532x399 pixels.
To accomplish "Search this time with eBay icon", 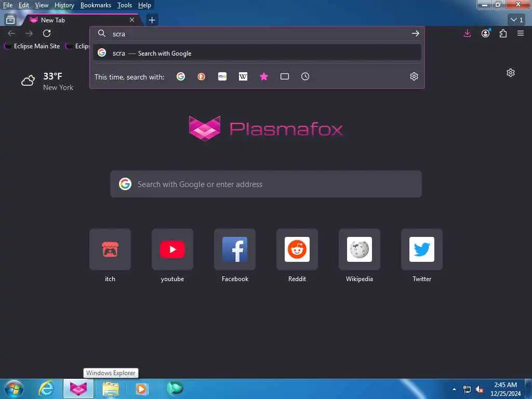I will [222, 76].
